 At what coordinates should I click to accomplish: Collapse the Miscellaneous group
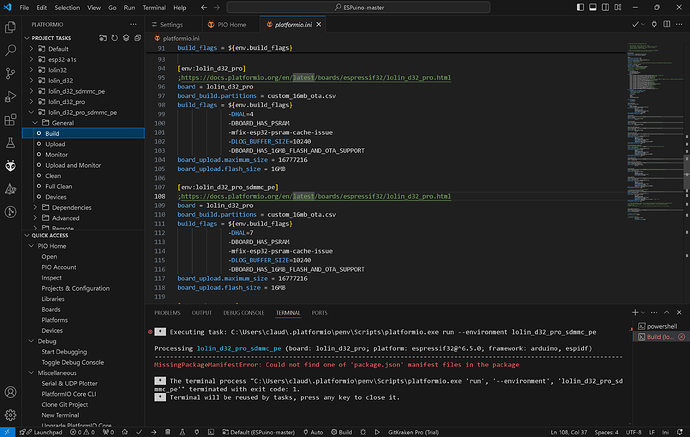point(31,373)
